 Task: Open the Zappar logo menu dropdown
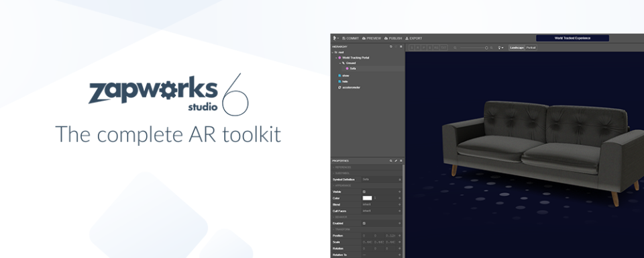coord(335,38)
